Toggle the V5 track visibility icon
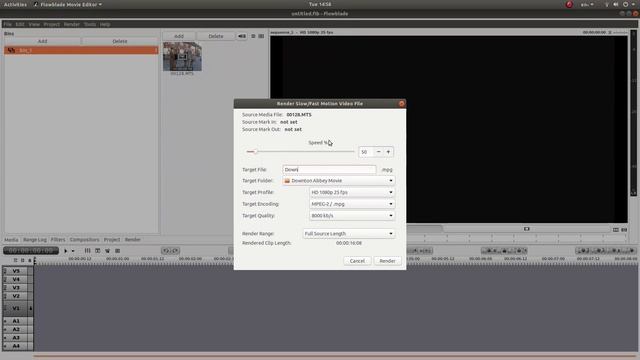 tap(5, 271)
